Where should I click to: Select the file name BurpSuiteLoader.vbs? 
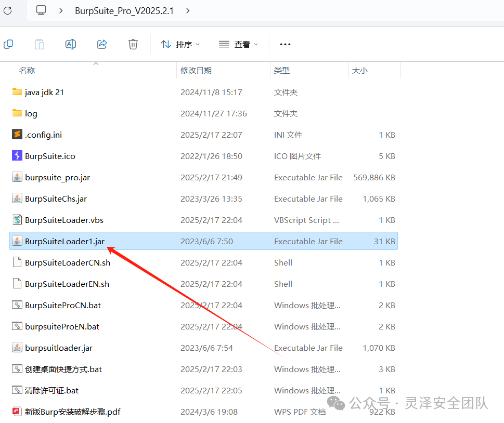tap(64, 220)
